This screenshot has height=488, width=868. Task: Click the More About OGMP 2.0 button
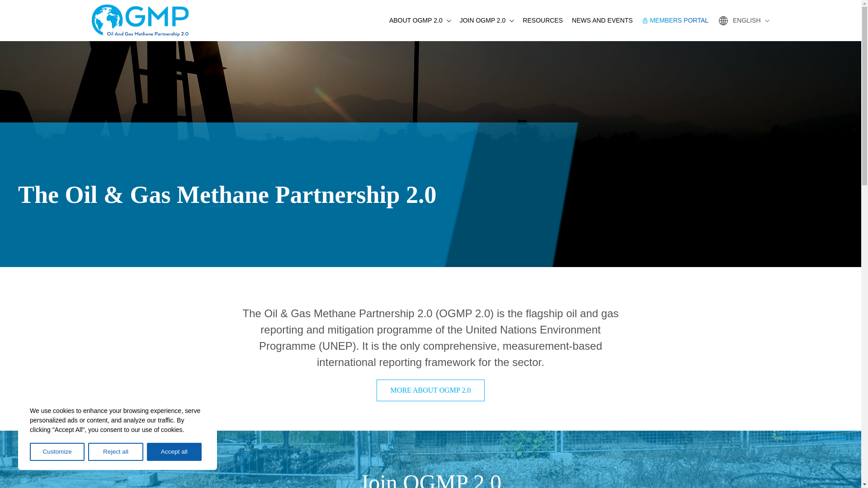click(430, 390)
